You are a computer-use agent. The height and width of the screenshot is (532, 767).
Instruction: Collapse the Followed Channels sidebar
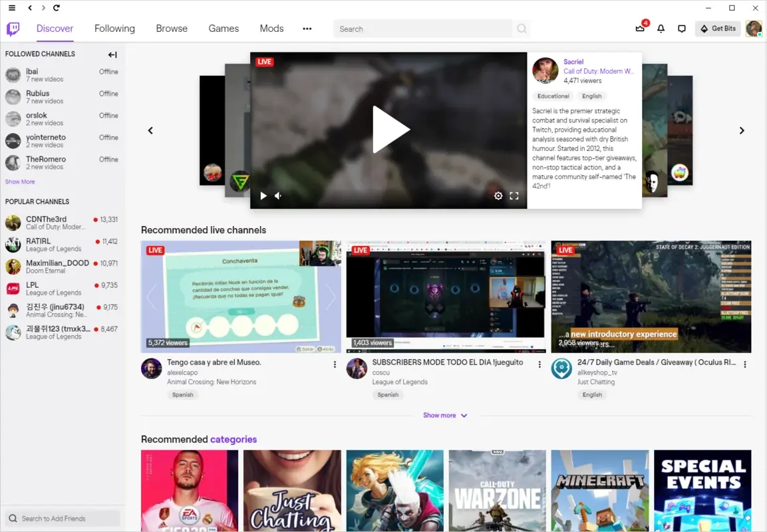click(112, 55)
